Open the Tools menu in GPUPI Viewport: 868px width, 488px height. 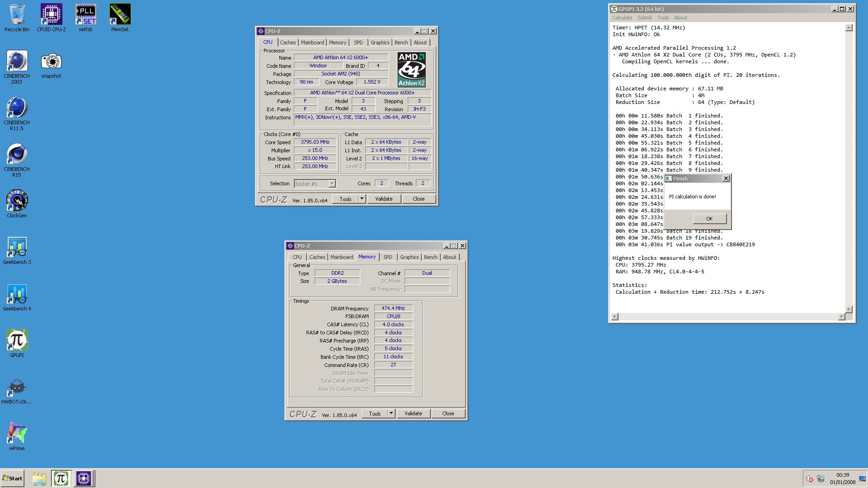click(663, 18)
